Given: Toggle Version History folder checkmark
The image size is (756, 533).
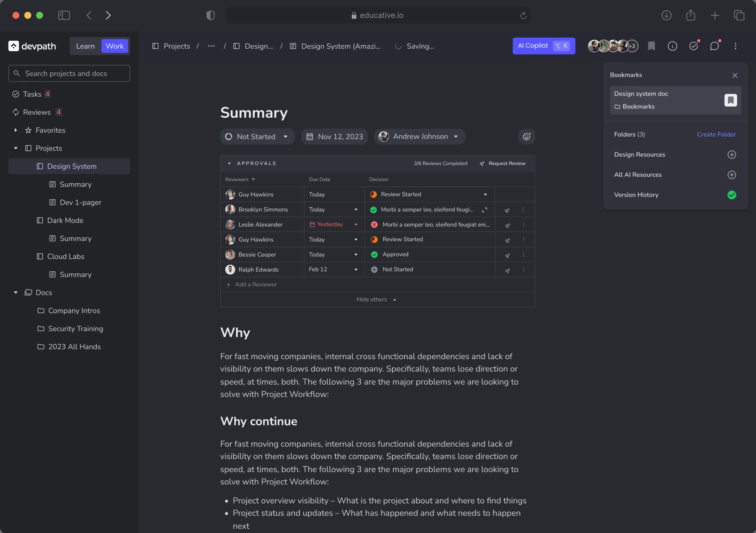Looking at the screenshot, I should (731, 195).
